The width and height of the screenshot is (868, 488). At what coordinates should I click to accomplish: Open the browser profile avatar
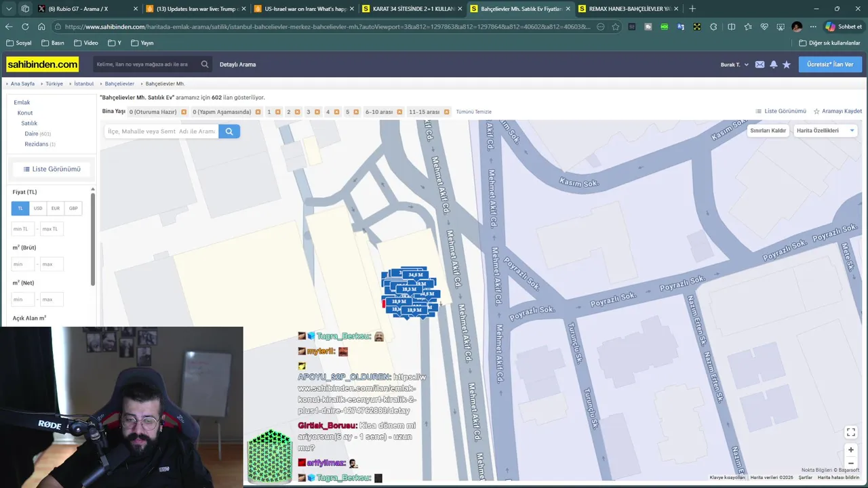pyautogui.click(x=797, y=26)
